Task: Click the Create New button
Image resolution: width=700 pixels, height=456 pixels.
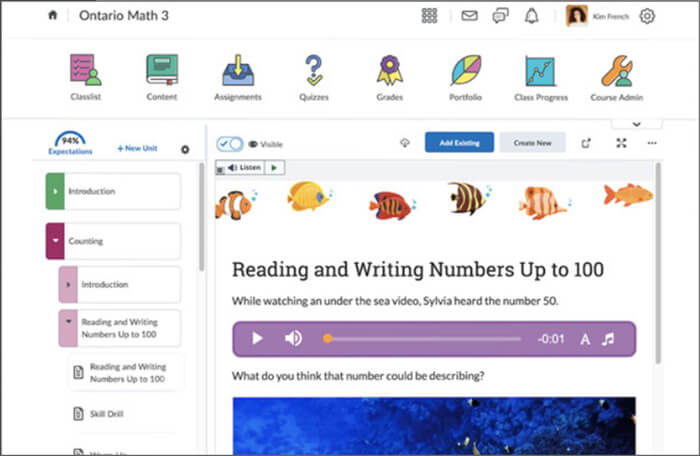Action: [532, 142]
